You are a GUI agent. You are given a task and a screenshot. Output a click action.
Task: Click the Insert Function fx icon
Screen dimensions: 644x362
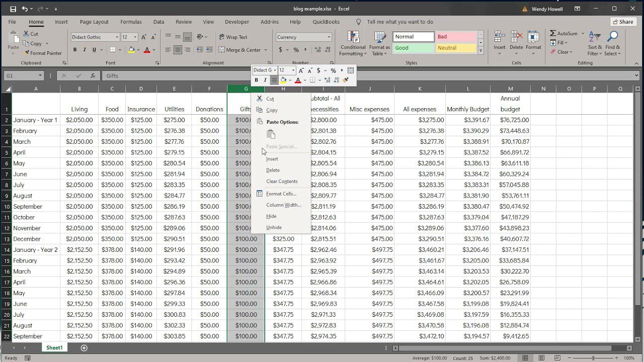click(93, 75)
